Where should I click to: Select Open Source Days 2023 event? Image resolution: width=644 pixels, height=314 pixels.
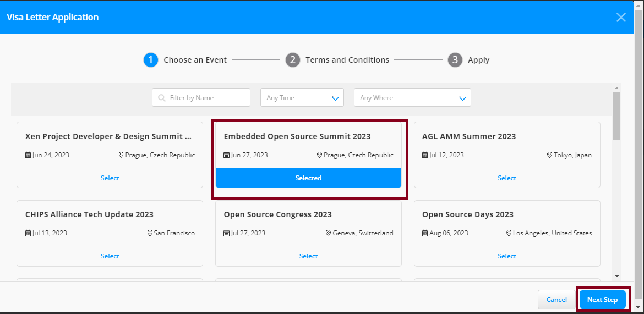pos(506,256)
